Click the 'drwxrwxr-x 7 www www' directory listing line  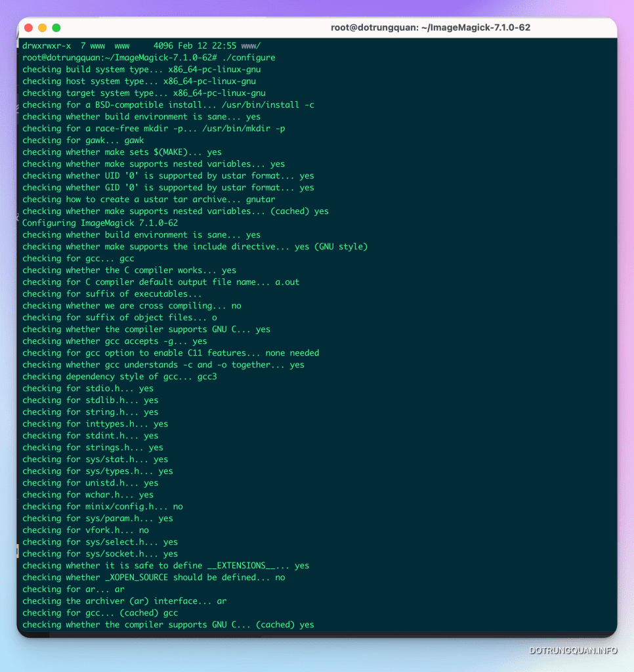[x=142, y=46]
